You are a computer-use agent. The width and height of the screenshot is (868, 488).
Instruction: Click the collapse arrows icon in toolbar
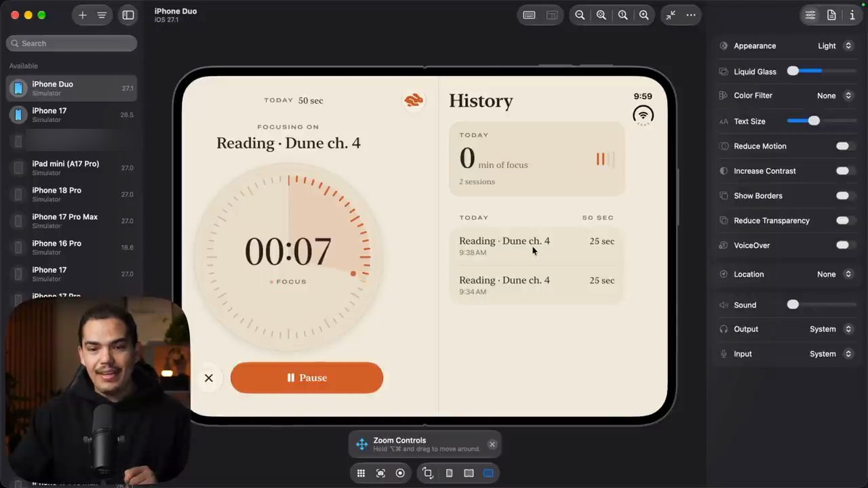[x=671, y=15]
